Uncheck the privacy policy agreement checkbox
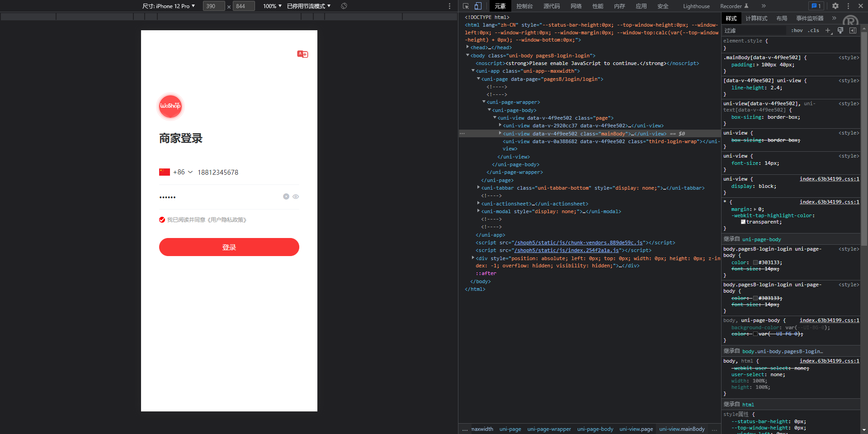This screenshot has height=434, width=868. (162, 220)
